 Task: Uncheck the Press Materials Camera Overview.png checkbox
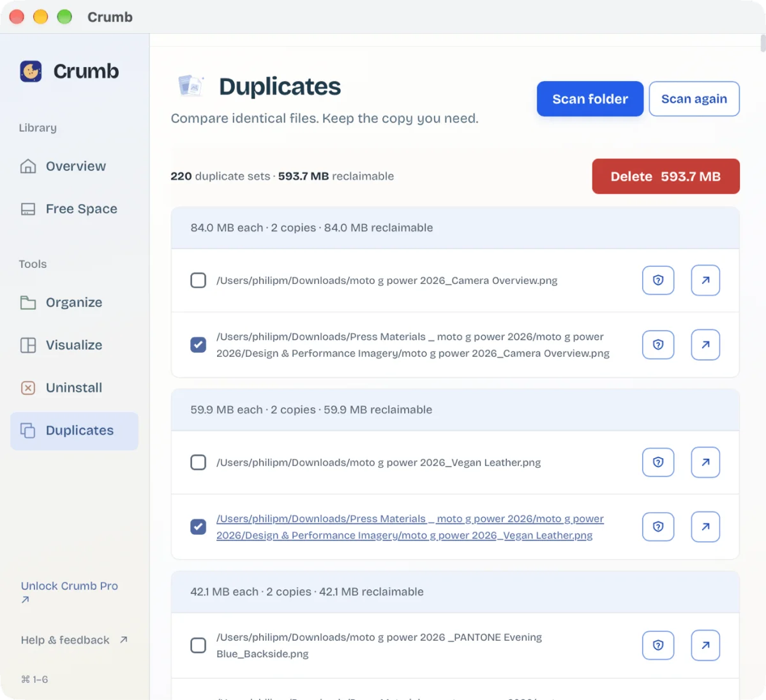(199, 345)
